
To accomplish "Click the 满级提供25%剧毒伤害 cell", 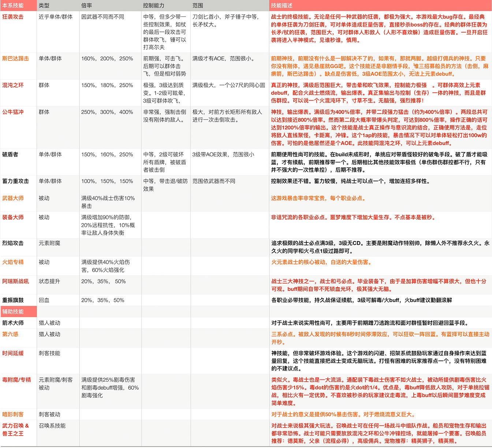I will (110, 391).
